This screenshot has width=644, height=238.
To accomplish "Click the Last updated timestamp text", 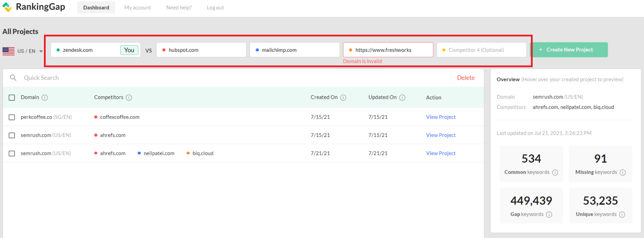I will [x=544, y=133].
